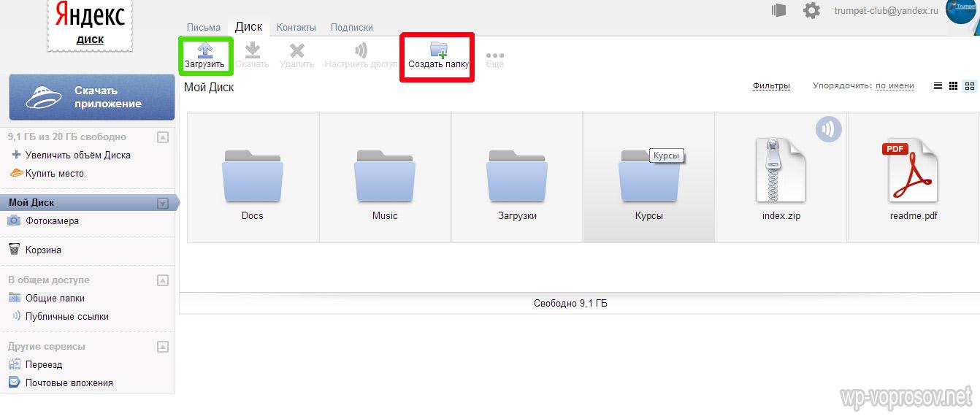
Task: Open the Фильтры link
Action: 771,86
